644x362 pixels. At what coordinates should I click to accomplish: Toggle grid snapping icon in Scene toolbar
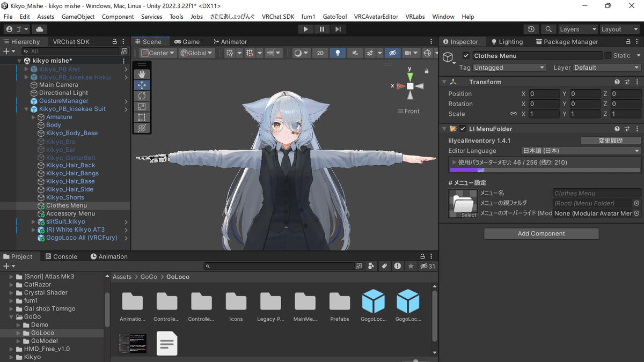click(x=249, y=53)
